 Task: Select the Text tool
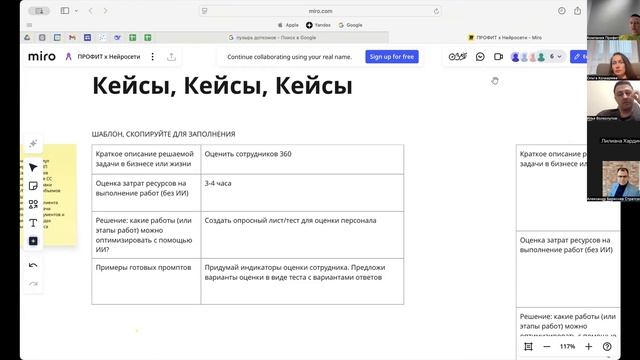click(x=33, y=223)
